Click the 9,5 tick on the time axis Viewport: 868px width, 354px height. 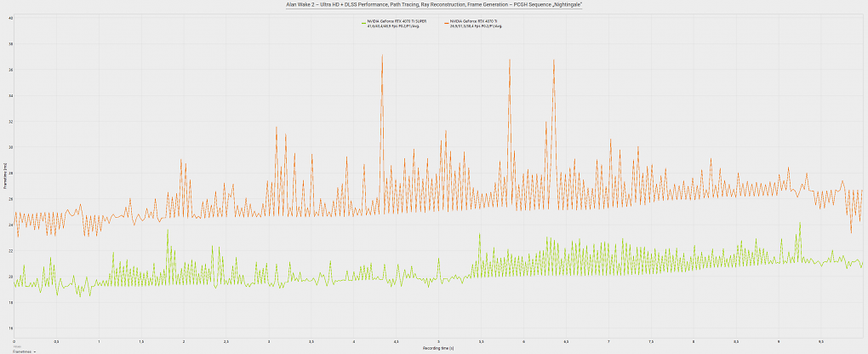coord(821,342)
